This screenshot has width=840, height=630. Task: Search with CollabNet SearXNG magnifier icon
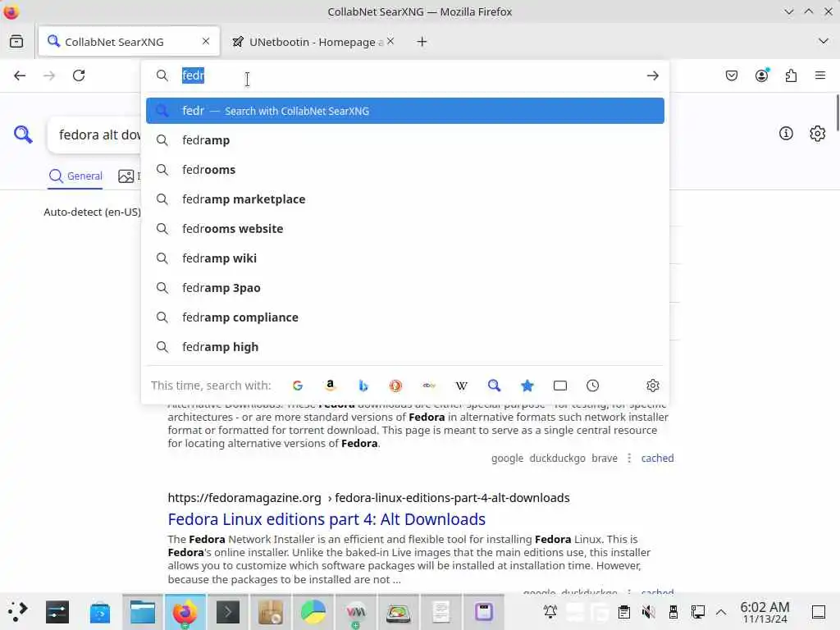(x=494, y=386)
